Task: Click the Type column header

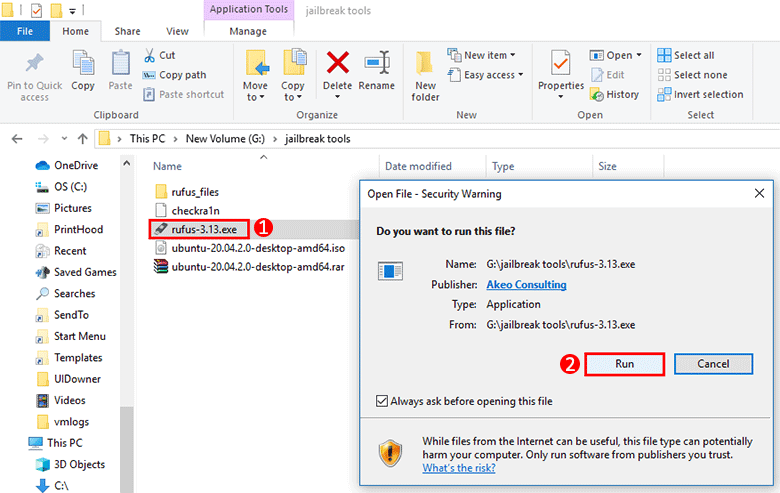Action: [503, 166]
